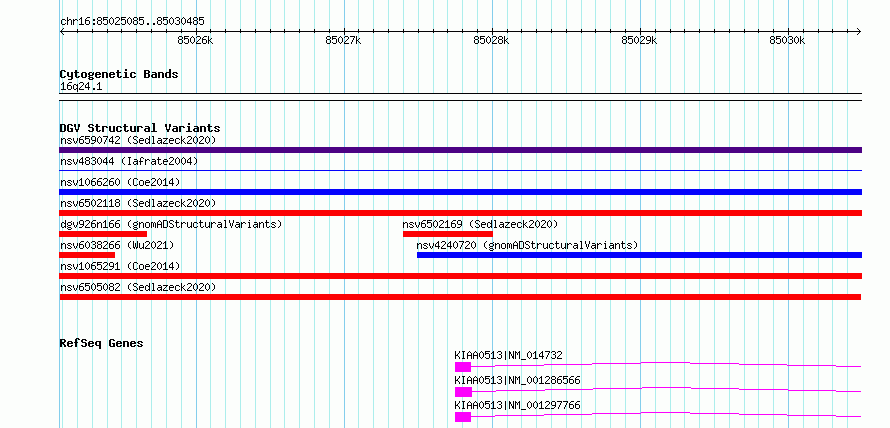Click the nsv1066260 (Coe2014) label
Image resolution: width=890 pixels, height=428 pixels.
(x=120, y=182)
